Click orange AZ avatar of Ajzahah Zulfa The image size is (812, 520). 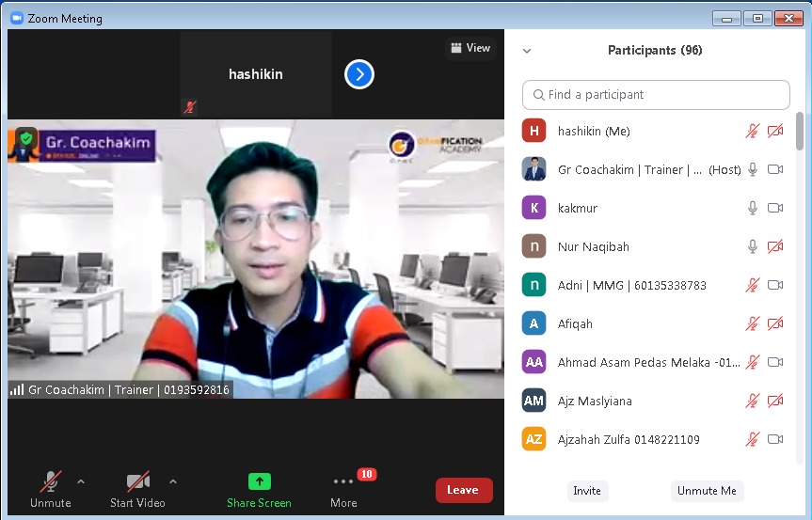533,439
